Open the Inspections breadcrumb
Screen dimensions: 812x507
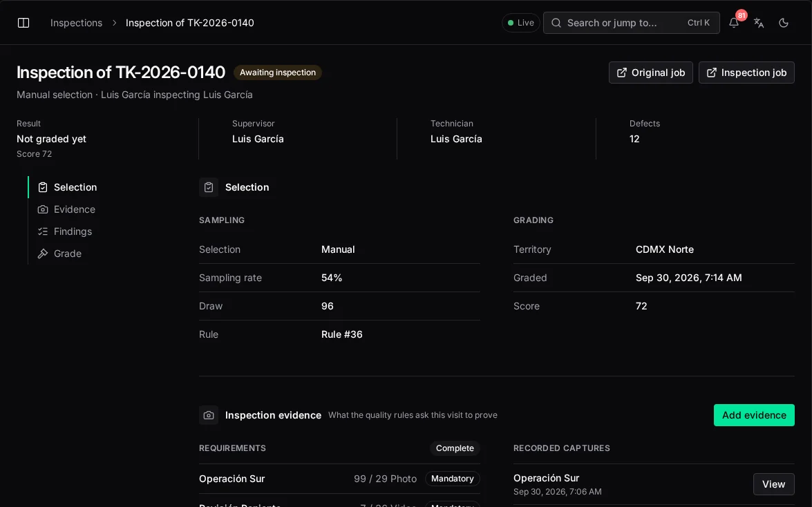pyautogui.click(x=76, y=23)
